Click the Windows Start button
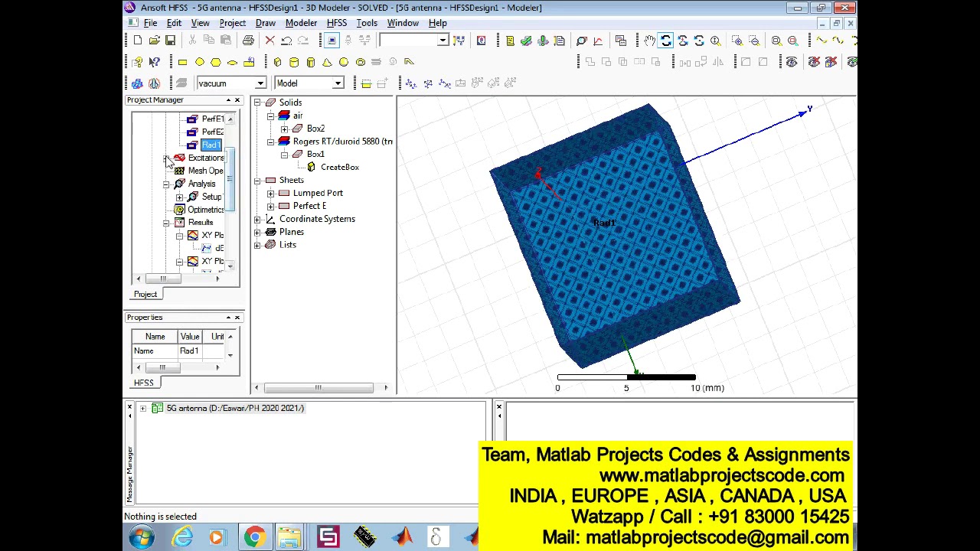 coord(142,537)
